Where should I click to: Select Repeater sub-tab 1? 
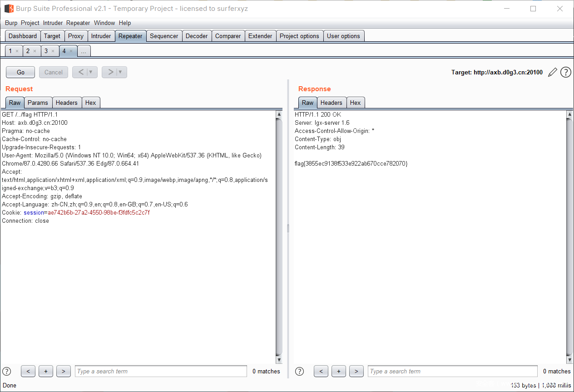pos(10,51)
